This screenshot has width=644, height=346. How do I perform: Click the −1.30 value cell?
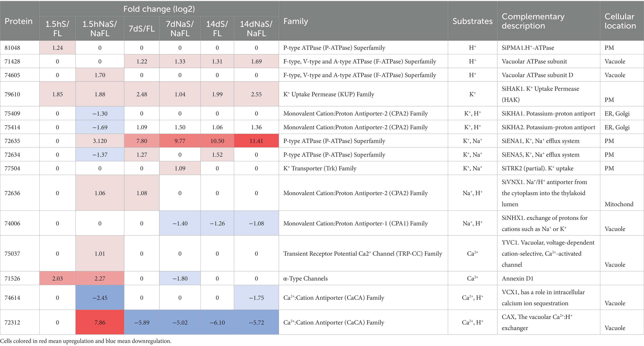click(x=100, y=113)
